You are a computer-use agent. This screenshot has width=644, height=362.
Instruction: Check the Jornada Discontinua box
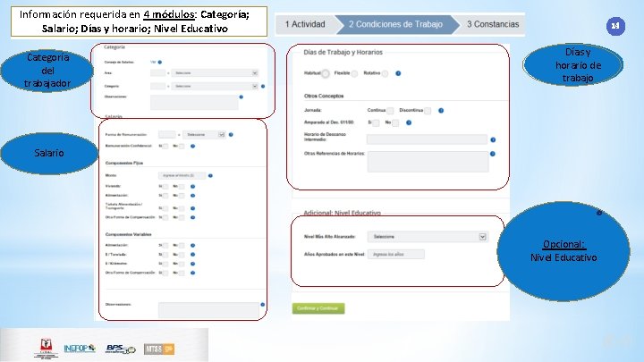(x=428, y=111)
